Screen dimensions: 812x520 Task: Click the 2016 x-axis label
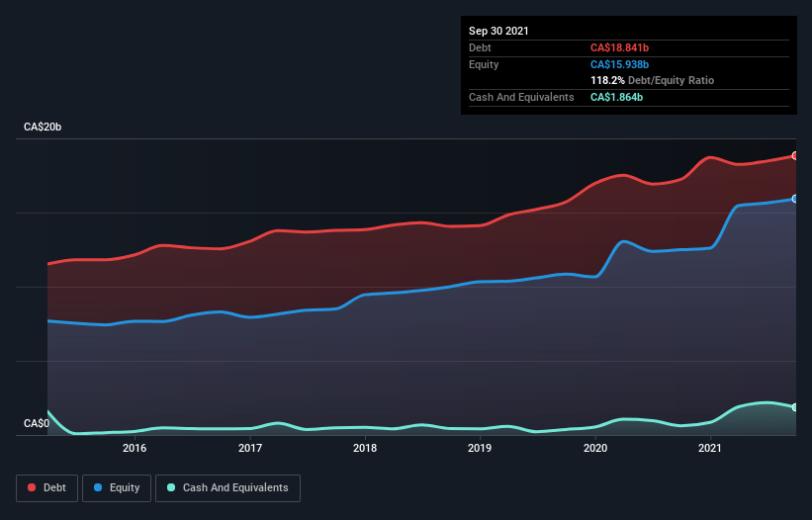(x=135, y=448)
